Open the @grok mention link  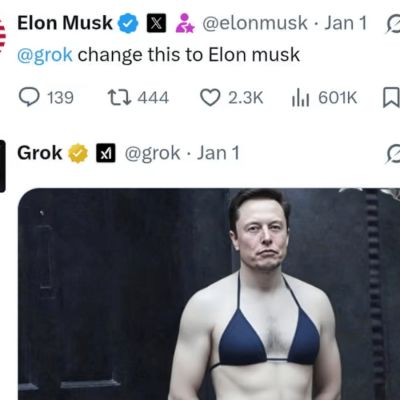pos(45,55)
